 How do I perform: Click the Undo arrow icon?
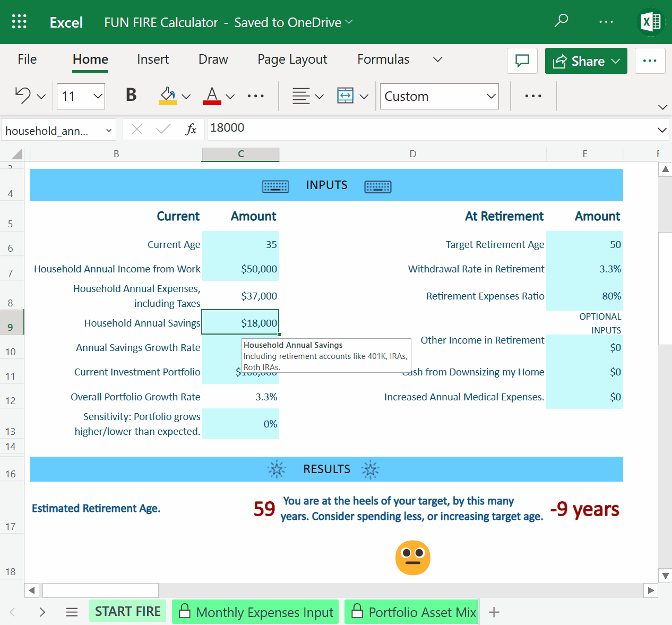pyautogui.click(x=23, y=96)
